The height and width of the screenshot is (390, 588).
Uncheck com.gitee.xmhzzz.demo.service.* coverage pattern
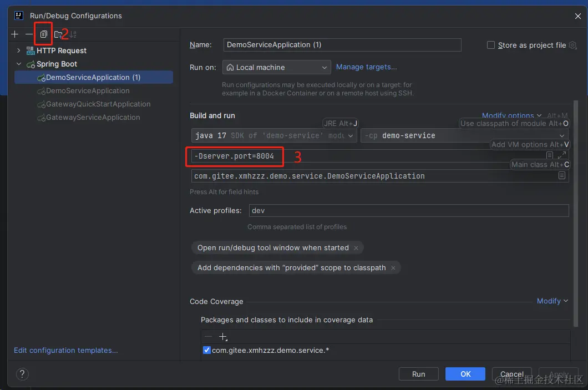206,350
